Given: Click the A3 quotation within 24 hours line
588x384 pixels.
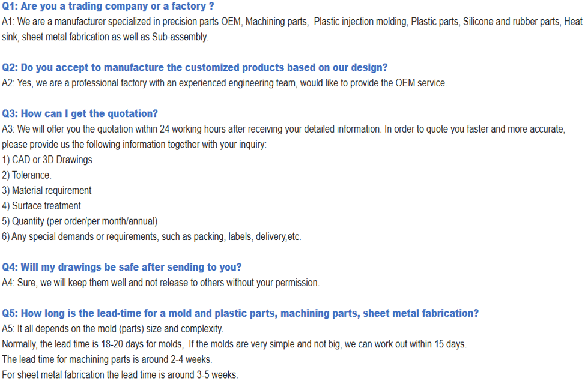Looking at the screenshot, I should pos(283,129).
